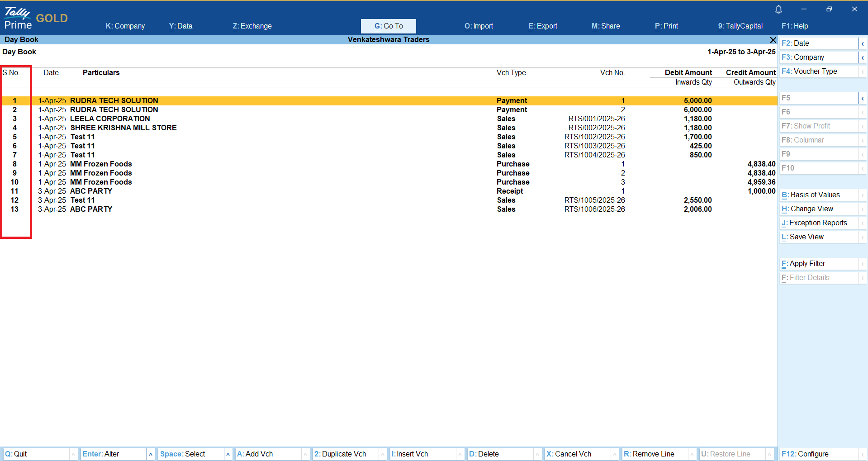Expand the caret beside Space: Select
The width and height of the screenshot is (868, 461).
click(228, 454)
